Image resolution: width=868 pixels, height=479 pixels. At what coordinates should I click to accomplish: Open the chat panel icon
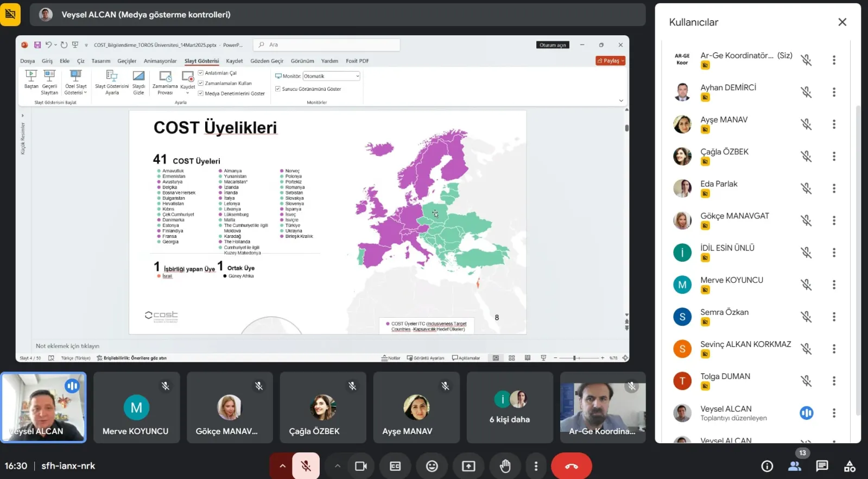tap(822, 466)
